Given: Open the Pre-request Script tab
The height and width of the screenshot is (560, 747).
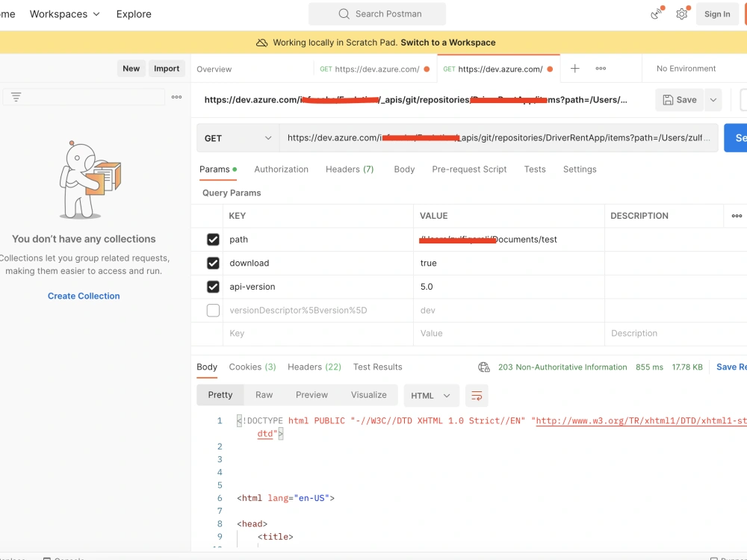Looking at the screenshot, I should [469, 169].
